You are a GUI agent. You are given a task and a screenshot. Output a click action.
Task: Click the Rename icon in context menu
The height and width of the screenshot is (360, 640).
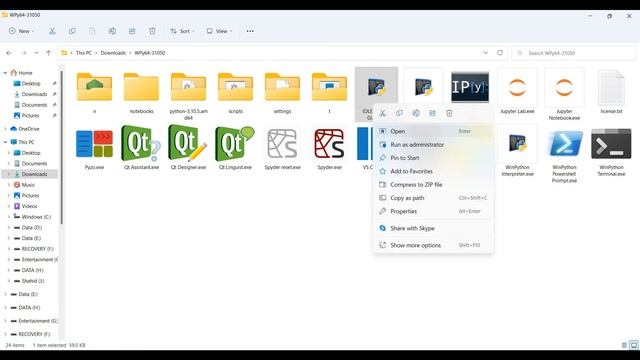tap(416, 113)
